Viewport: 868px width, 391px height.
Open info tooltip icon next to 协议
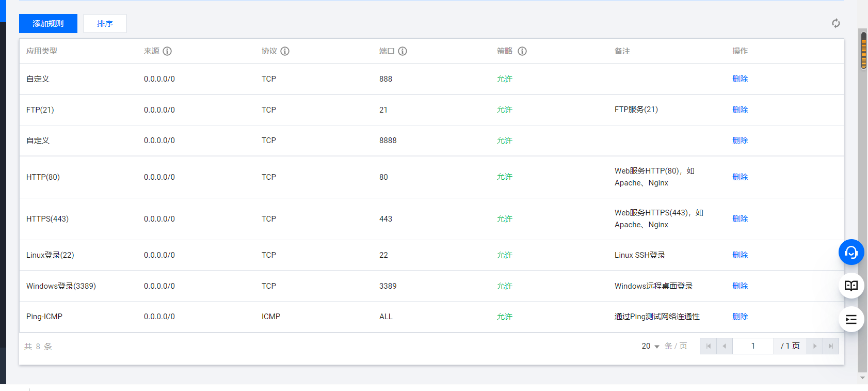pos(285,51)
